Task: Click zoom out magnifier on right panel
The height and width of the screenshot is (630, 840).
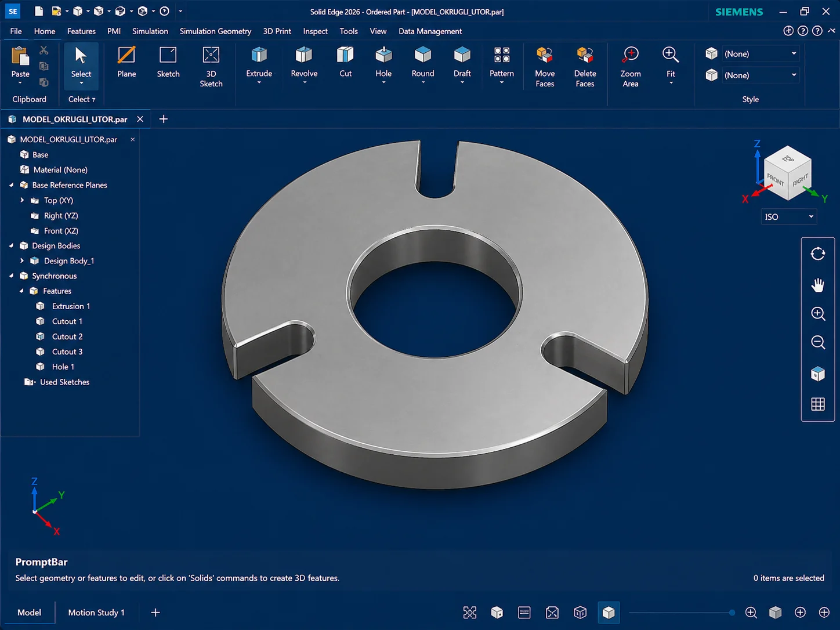Action: pos(818,342)
